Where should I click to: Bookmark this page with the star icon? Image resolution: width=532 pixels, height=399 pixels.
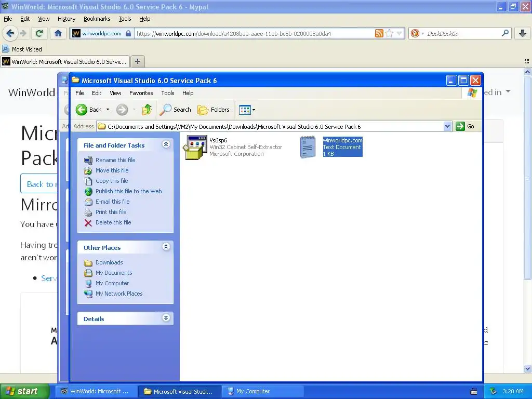(389, 33)
